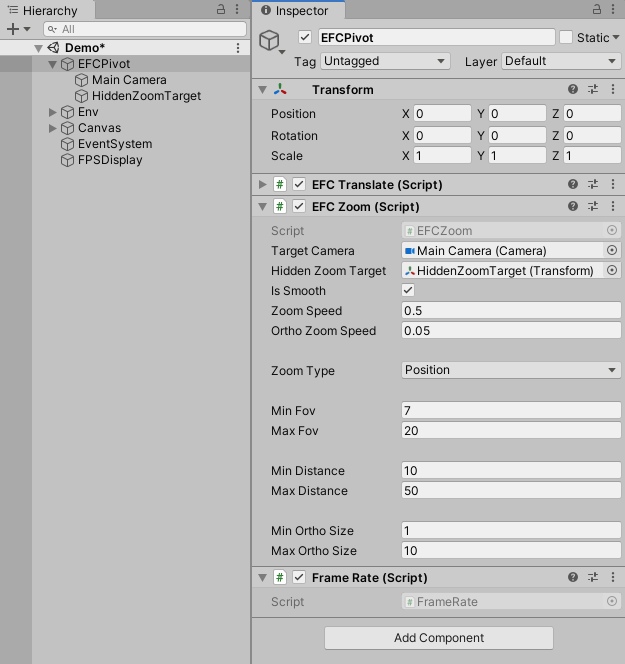
Task: Click the Max Fov value field
Action: pyautogui.click(x=511, y=430)
